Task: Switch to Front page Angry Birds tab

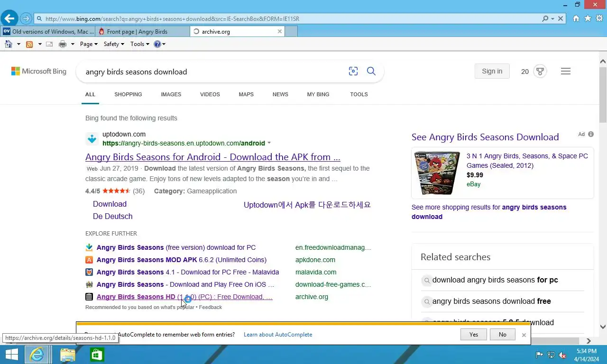Action: (x=142, y=32)
